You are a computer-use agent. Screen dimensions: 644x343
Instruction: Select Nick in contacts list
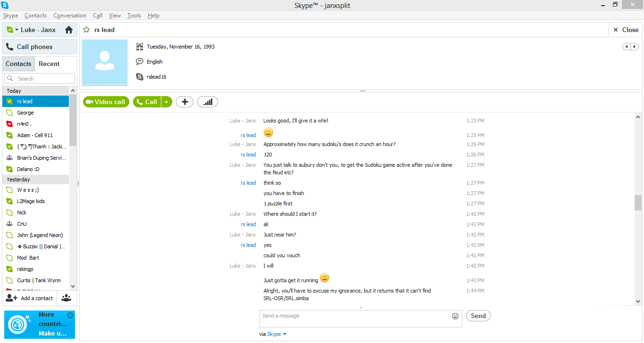(36, 212)
